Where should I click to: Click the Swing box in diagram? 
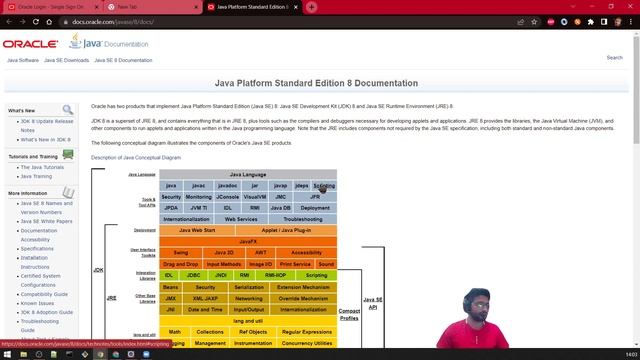(x=180, y=253)
